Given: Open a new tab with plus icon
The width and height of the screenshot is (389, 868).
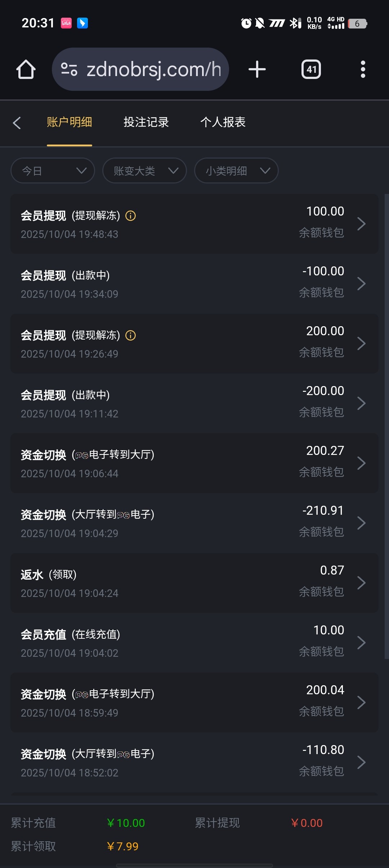Looking at the screenshot, I should [x=257, y=69].
